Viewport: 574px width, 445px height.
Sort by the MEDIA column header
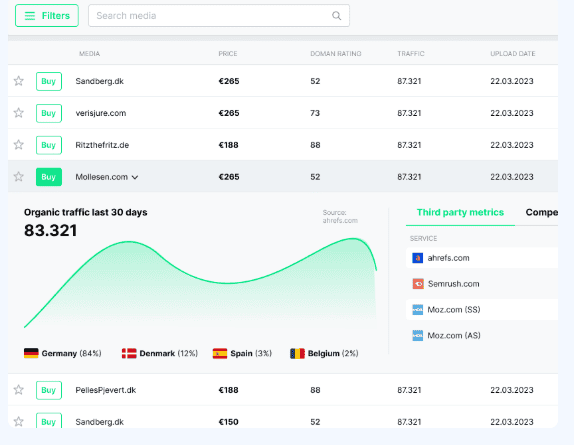pyautogui.click(x=89, y=54)
